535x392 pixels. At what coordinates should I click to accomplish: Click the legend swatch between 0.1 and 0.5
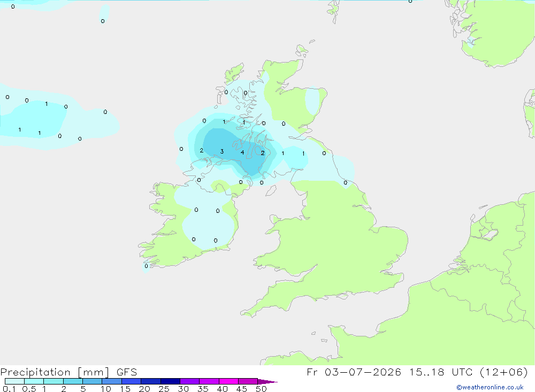(14, 381)
